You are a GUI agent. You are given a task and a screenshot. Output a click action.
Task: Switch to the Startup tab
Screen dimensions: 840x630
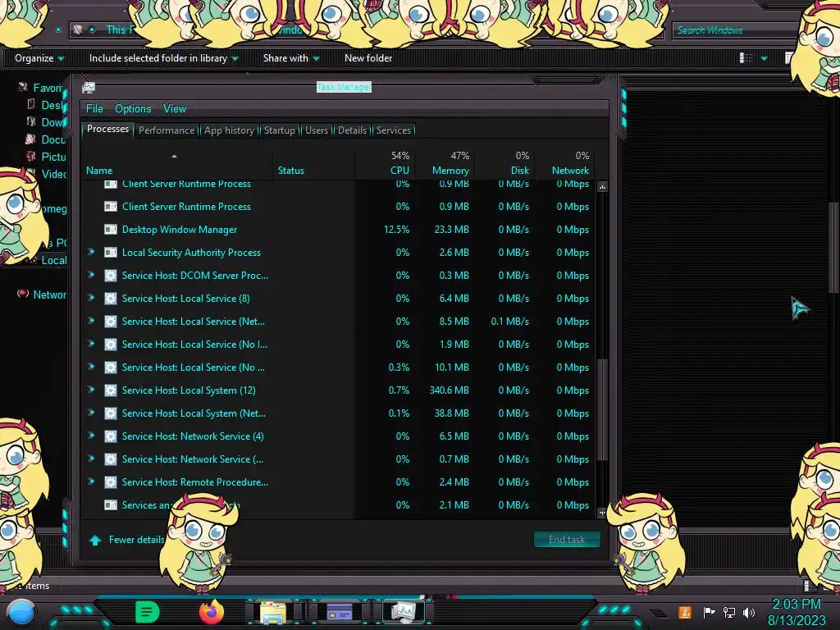[x=279, y=130]
